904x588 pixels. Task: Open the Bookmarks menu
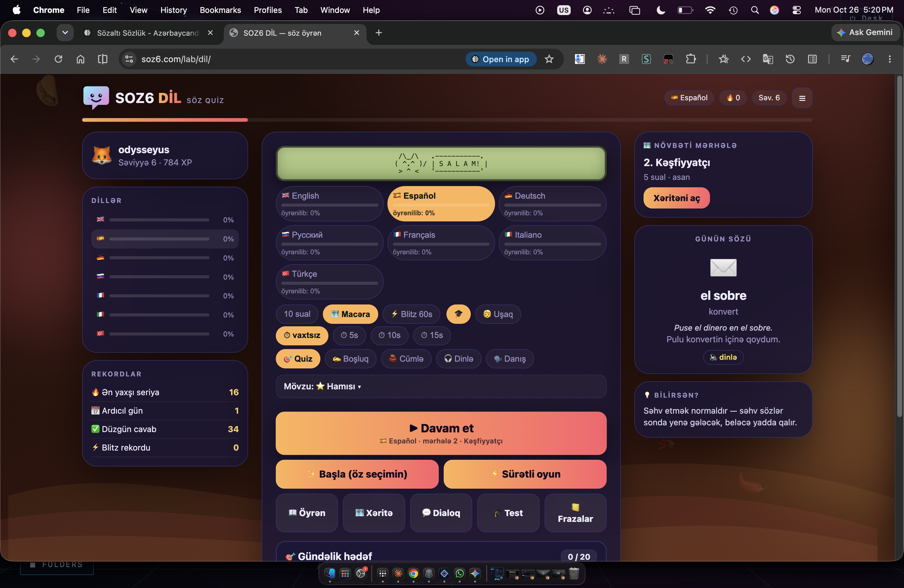pyautogui.click(x=220, y=10)
